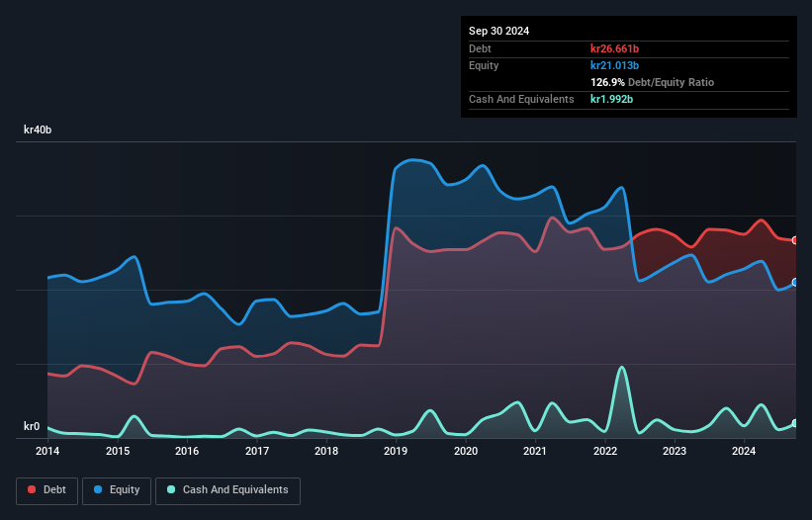Image resolution: width=812 pixels, height=520 pixels.
Task: Select the 2015 x-axis label
Action: point(118,451)
